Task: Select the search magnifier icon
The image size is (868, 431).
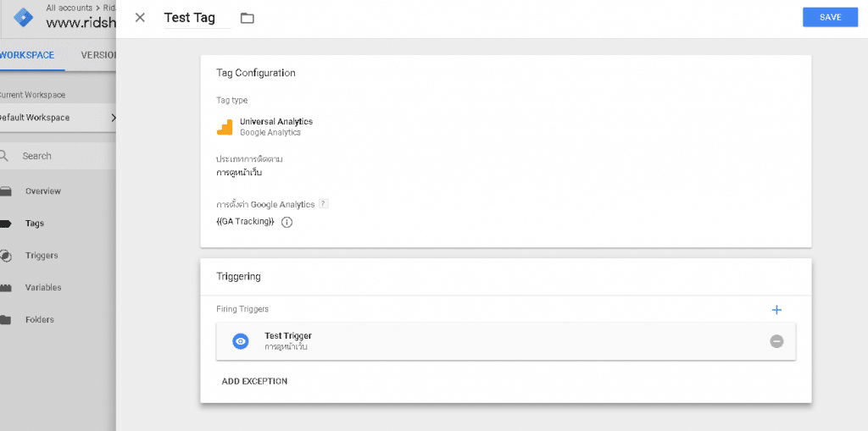Action: click(4, 156)
